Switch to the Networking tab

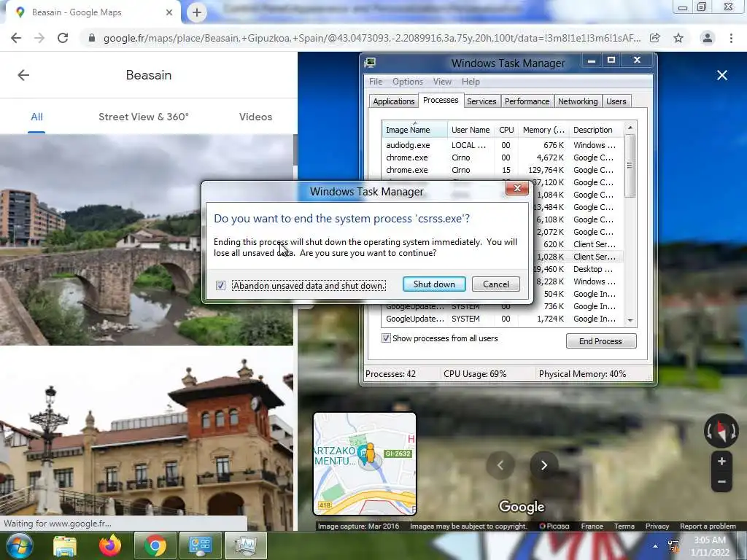pos(578,101)
